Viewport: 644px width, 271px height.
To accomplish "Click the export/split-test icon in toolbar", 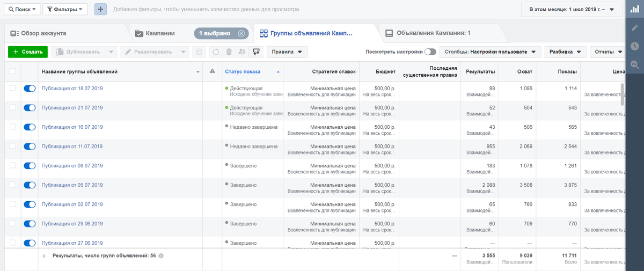I will (x=256, y=52).
